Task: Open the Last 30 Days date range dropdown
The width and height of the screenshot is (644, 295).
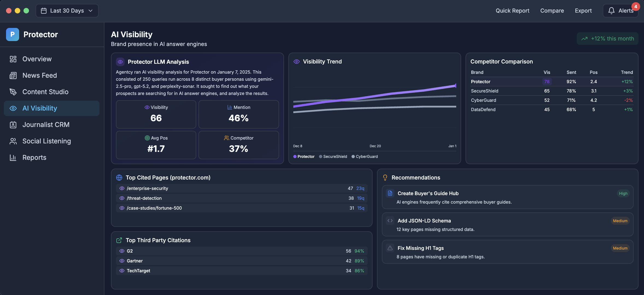Action: click(x=67, y=11)
